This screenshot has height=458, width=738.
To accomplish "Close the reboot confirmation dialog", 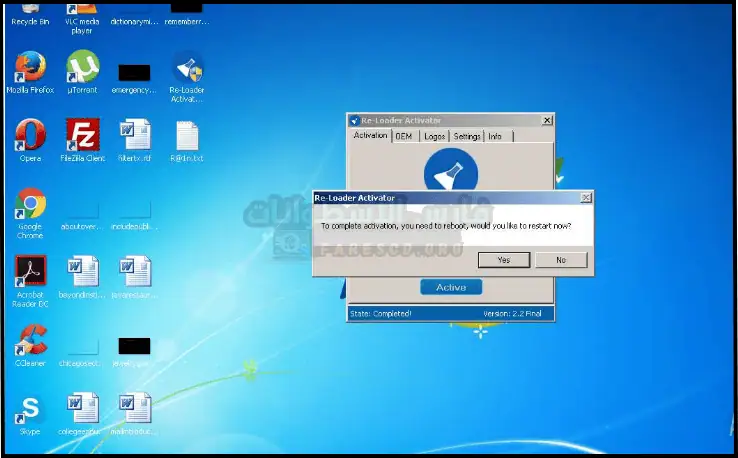I will (586, 198).
